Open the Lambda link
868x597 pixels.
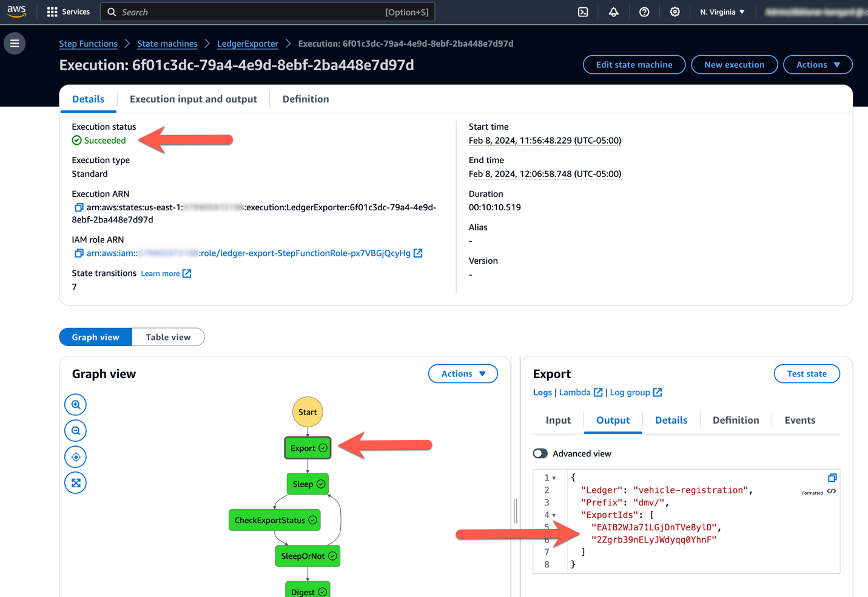pyautogui.click(x=574, y=392)
